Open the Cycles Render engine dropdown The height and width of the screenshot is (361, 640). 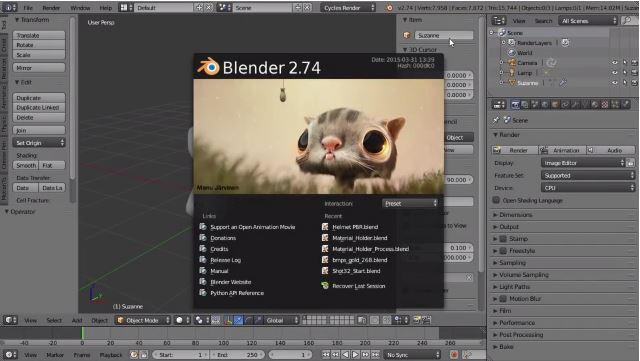(x=348, y=7)
